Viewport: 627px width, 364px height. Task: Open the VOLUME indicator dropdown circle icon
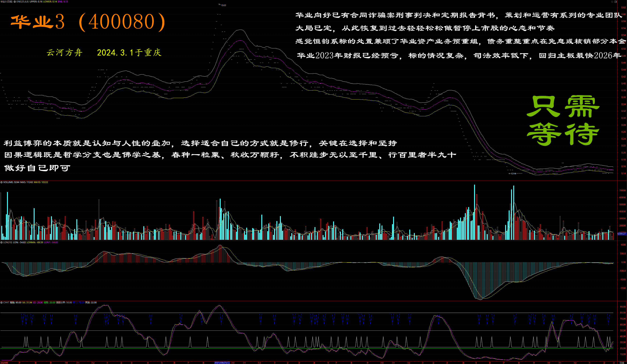tap(1, 182)
